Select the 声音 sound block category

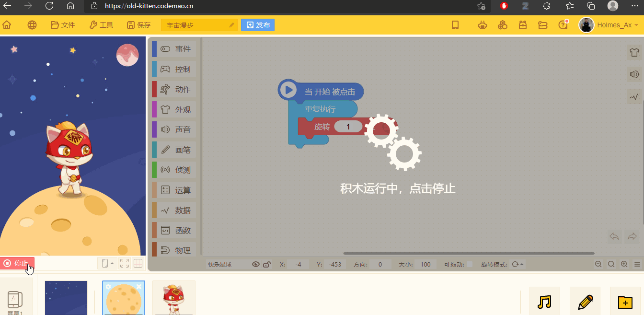174,129
